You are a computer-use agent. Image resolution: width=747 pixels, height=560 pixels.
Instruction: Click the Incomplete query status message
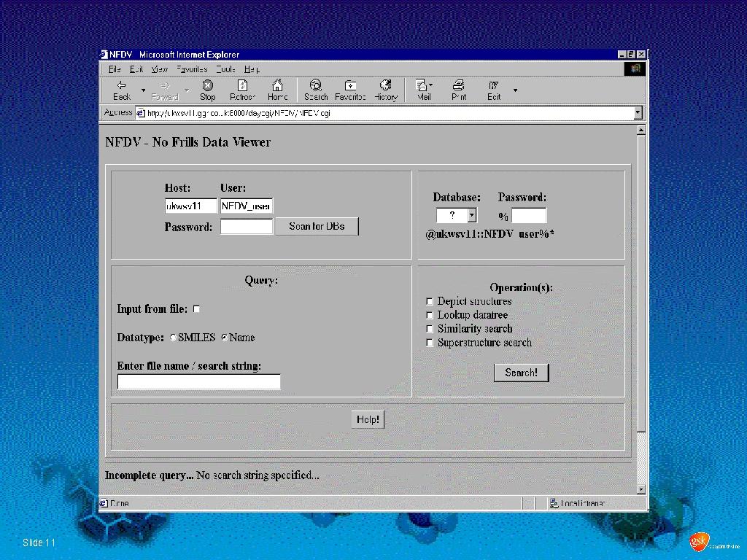click(x=212, y=475)
